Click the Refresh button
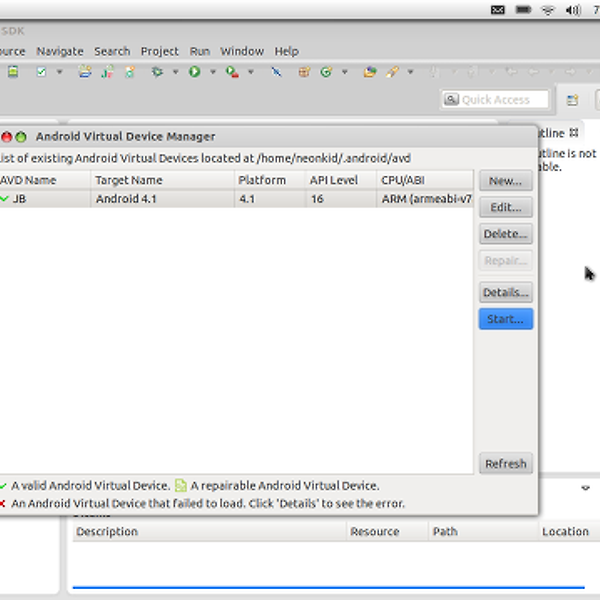 tap(505, 464)
